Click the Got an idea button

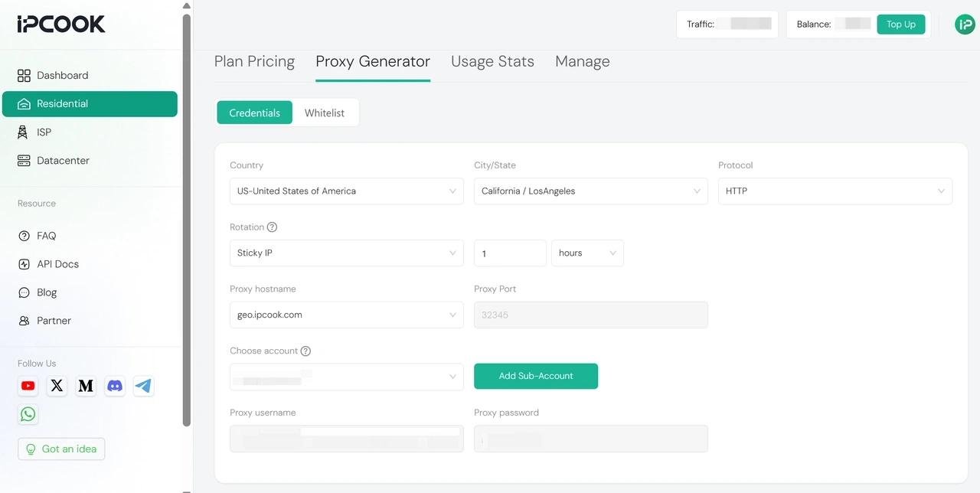pos(61,449)
